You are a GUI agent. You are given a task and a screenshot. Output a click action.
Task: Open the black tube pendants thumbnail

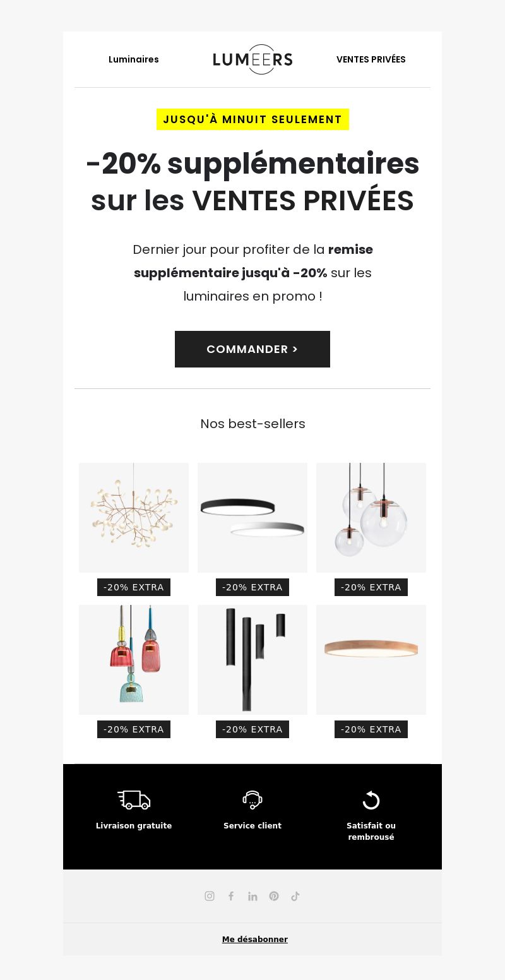point(252,660)
